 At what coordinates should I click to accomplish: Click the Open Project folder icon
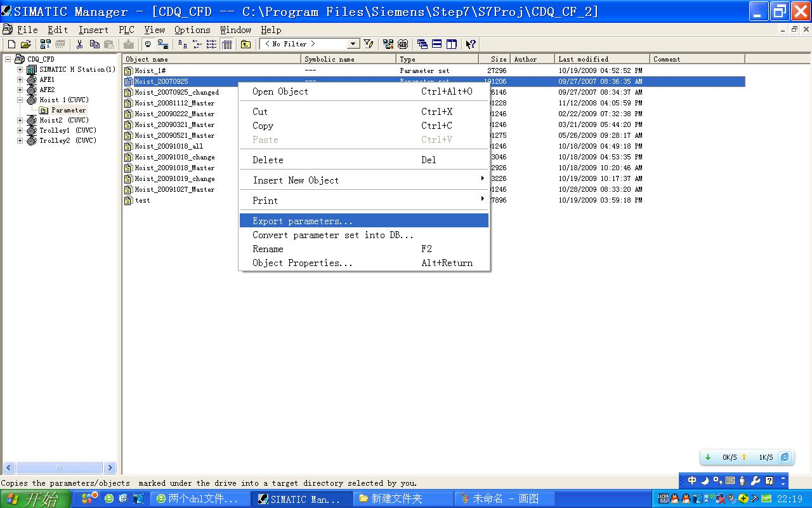[25, 44]
